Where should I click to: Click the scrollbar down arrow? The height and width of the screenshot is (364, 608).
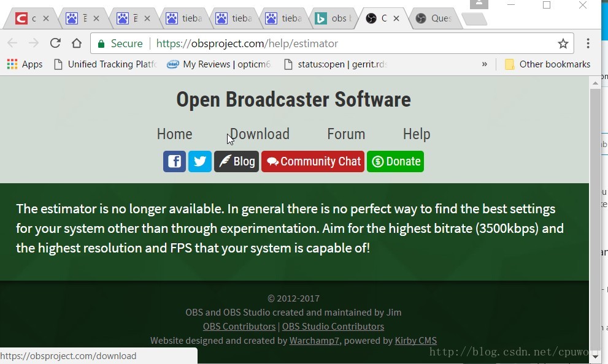[x=595, y=356]
